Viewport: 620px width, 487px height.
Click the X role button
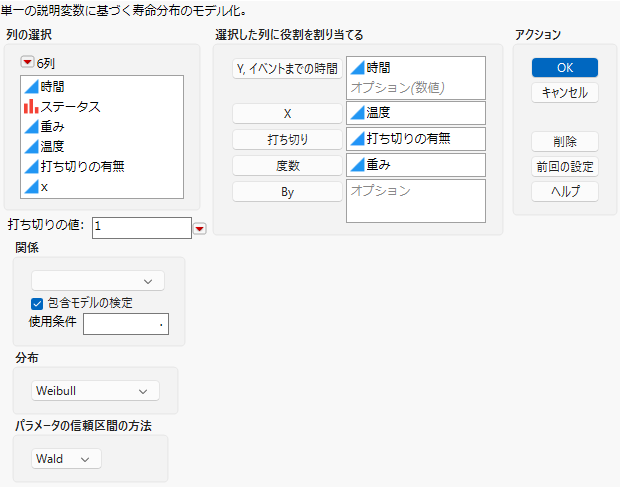point(287,114)
